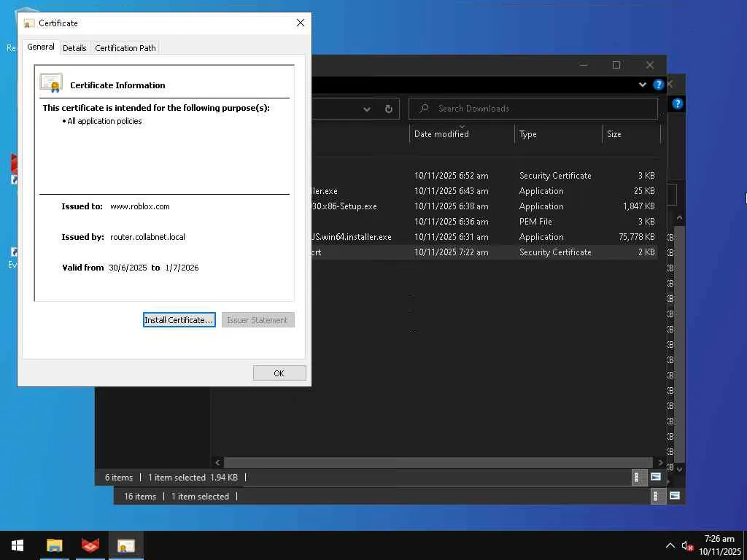Click the muted speaker tray icon

pyautogui.click(x=686, y=545)
